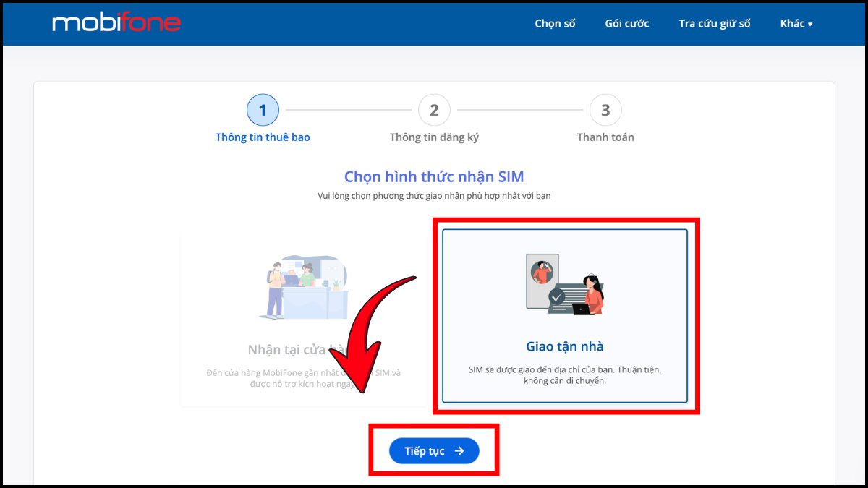
Task: Choose the Nhận tại cửa hàng card
Action: click(304, 319)
